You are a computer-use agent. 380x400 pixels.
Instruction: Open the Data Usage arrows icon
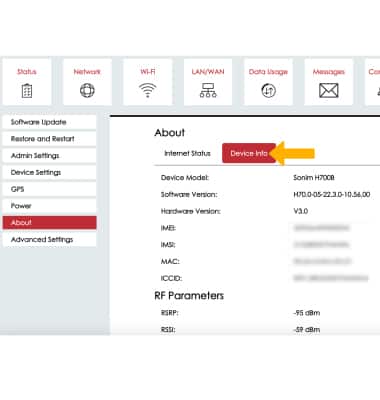[x=268, y=91]
